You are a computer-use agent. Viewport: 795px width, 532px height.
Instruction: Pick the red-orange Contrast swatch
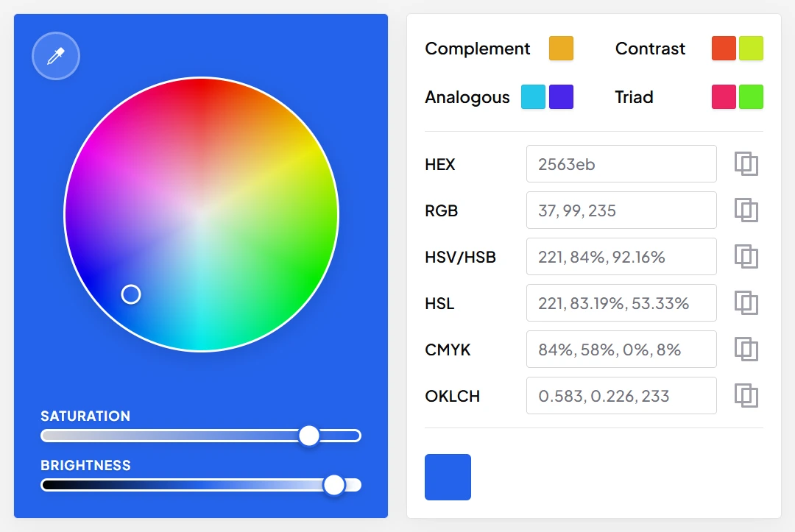(724, 48)
